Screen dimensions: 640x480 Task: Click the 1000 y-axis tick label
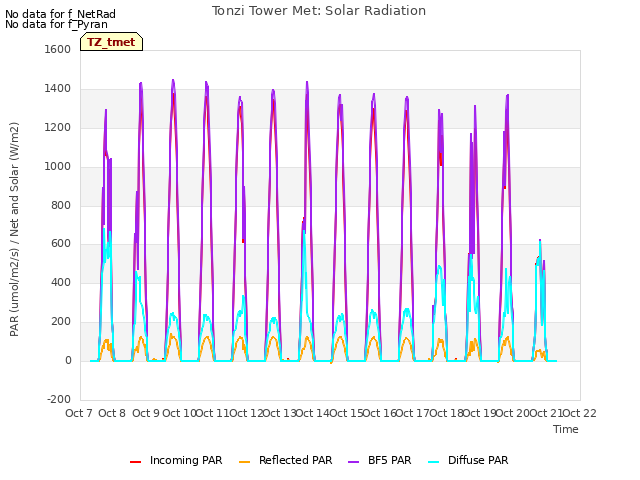point(58,167)
